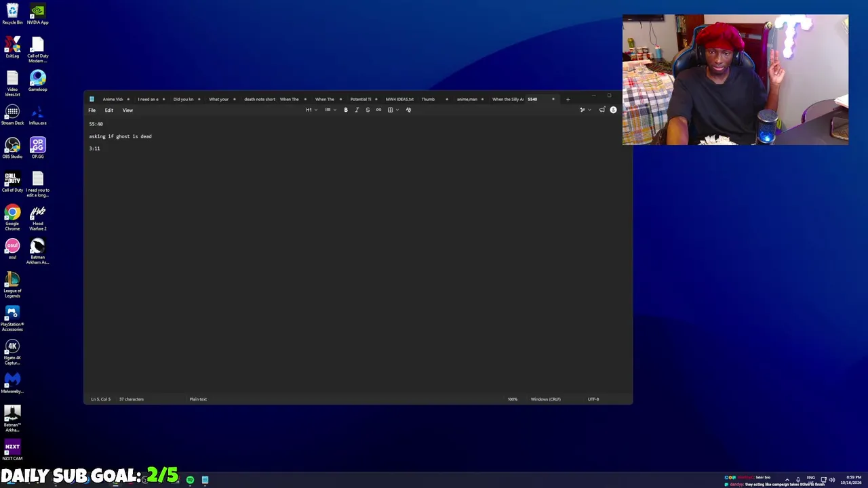Open the heading style H1 dropdown
Image resolution: width=868 pixels, height=488 pixels.
[x=311, y=110]
